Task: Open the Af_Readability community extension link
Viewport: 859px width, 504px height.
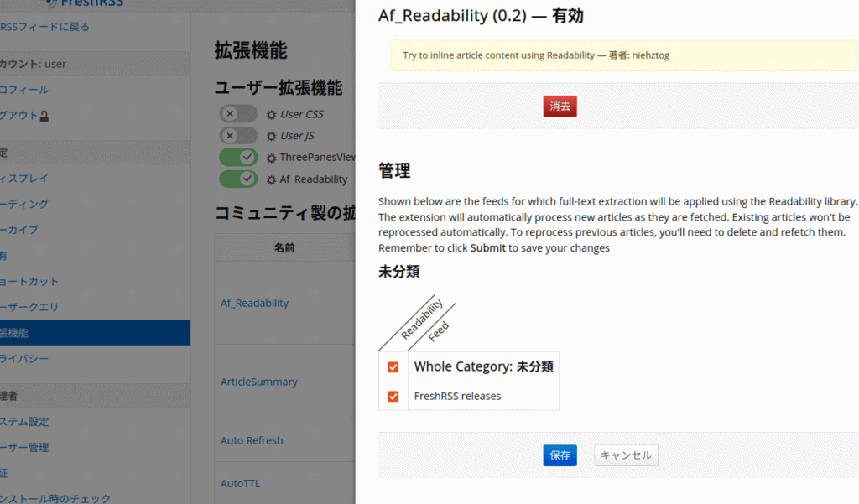Action: [x=254, y=303]
